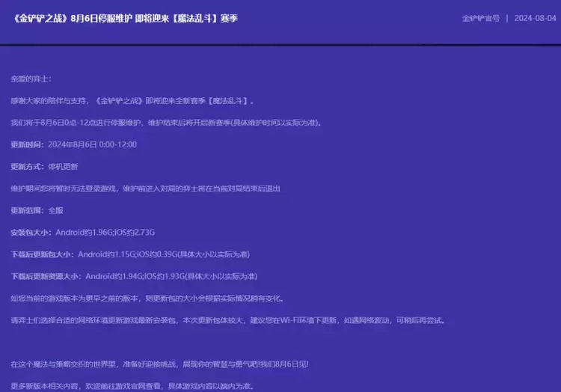Click the greeting line 亲爱的弈士
Image resolution: width=561 pixels, height=392 pixels.
tap(31, 79)
